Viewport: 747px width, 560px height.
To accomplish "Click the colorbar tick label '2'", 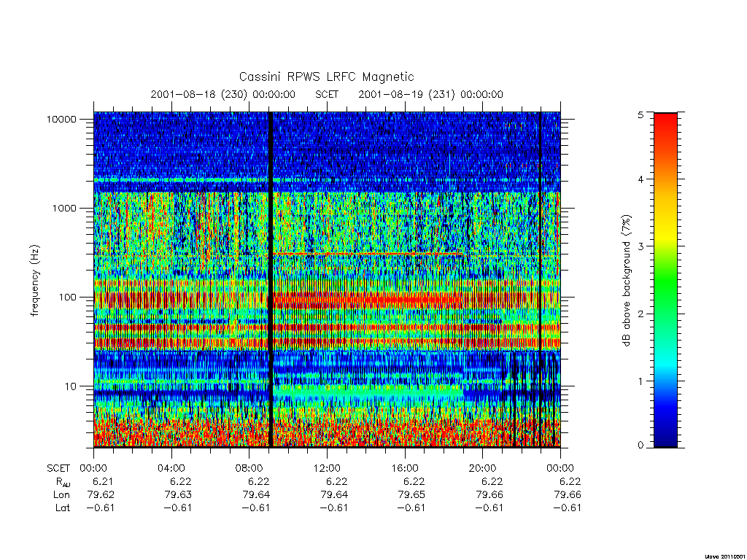I will point(640,314).
